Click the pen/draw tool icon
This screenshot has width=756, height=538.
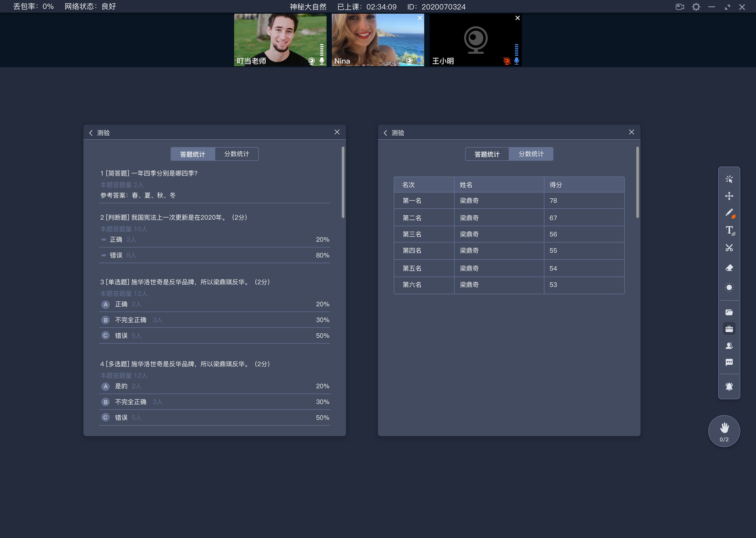click(730, 213)
